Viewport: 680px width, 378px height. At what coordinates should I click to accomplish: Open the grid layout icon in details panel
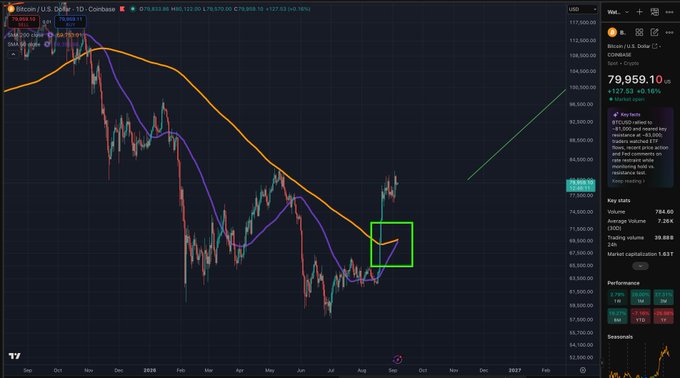639,32
